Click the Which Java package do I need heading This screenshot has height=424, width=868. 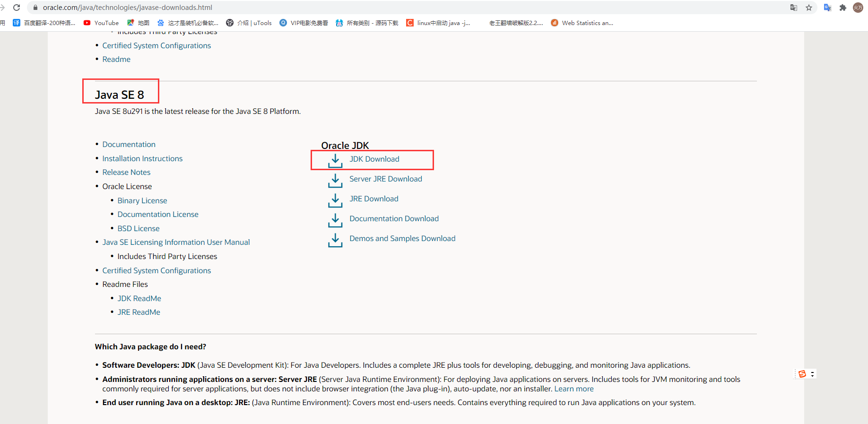[x=150, y=346]
